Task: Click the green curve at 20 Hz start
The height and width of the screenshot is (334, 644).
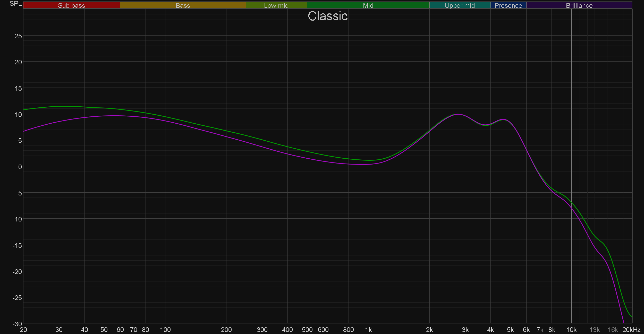Action: tap(24, 110)
